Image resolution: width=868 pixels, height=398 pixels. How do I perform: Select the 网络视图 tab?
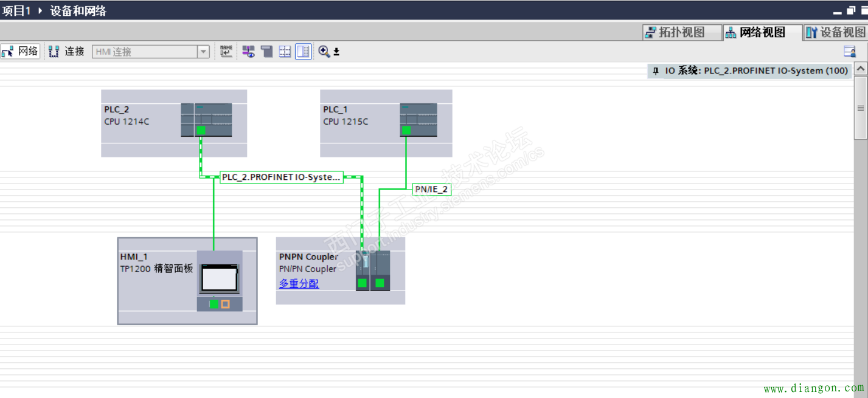click(x=763, y=33)
